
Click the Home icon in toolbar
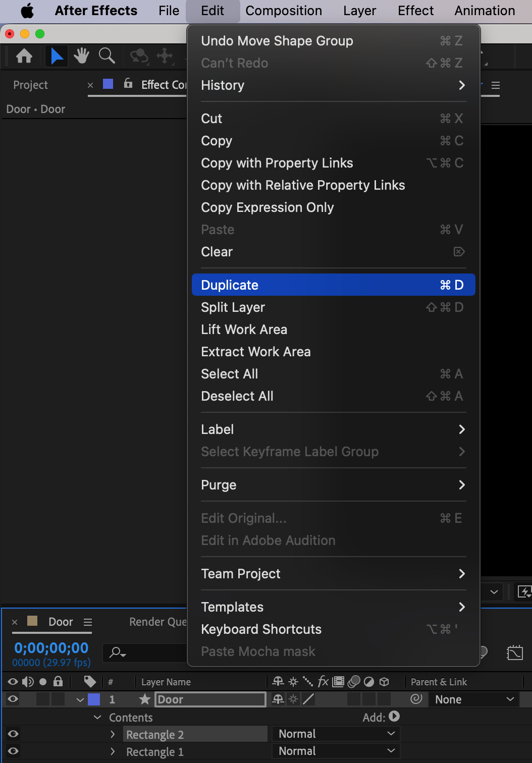[24, 56]
